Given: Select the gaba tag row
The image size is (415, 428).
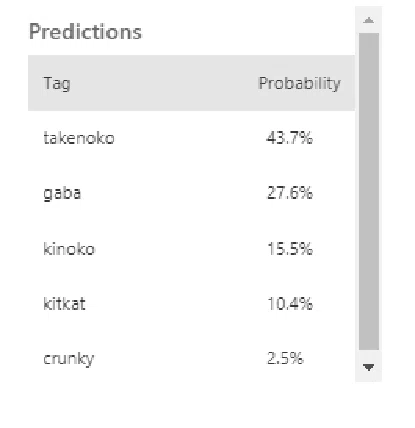Looking at the screenshot, I should (x=191, y=193).
